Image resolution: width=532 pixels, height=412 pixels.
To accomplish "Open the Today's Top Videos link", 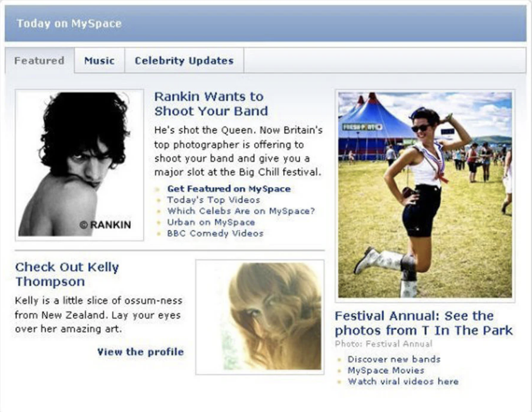I will (x=214, y=200).
